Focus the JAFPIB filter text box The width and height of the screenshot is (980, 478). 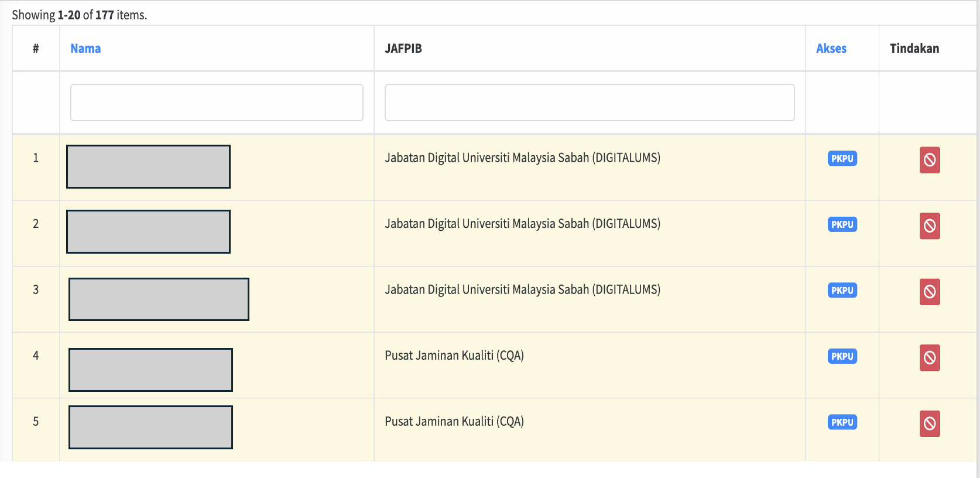tap(589, 103)
